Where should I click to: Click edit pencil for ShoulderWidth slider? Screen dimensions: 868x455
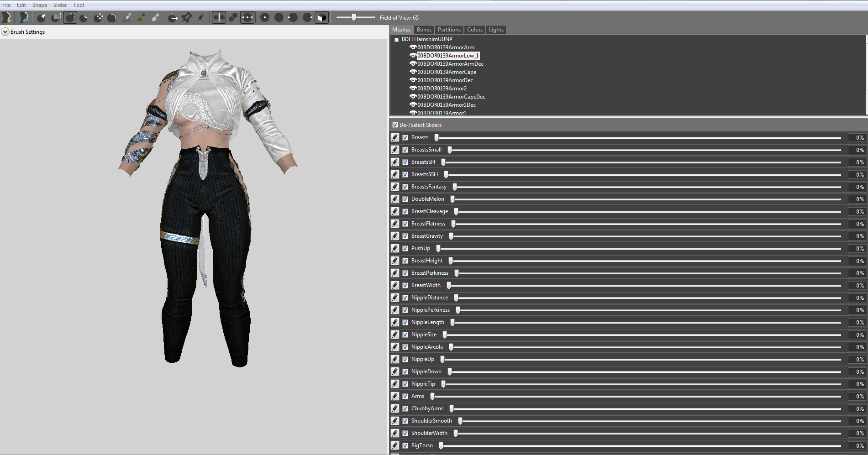pyautogui.click(x=395, y=433)
